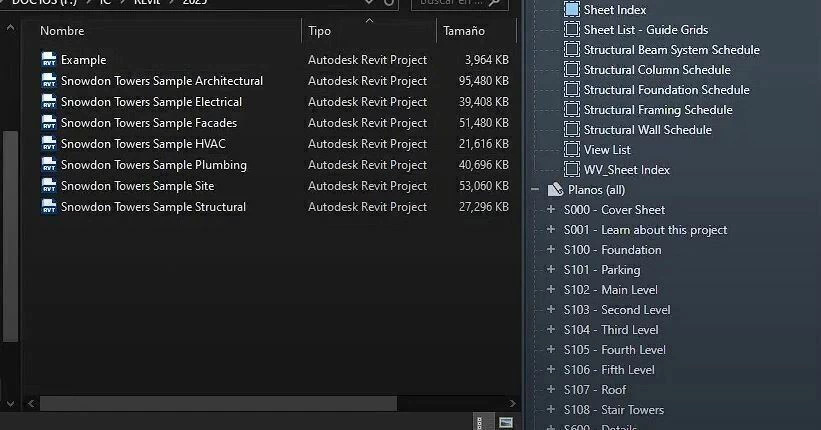Select Snowdon Towers Sample Site file
Viewport: 821px width, 430px height.
pyautogui.click(x=137, y=185)
